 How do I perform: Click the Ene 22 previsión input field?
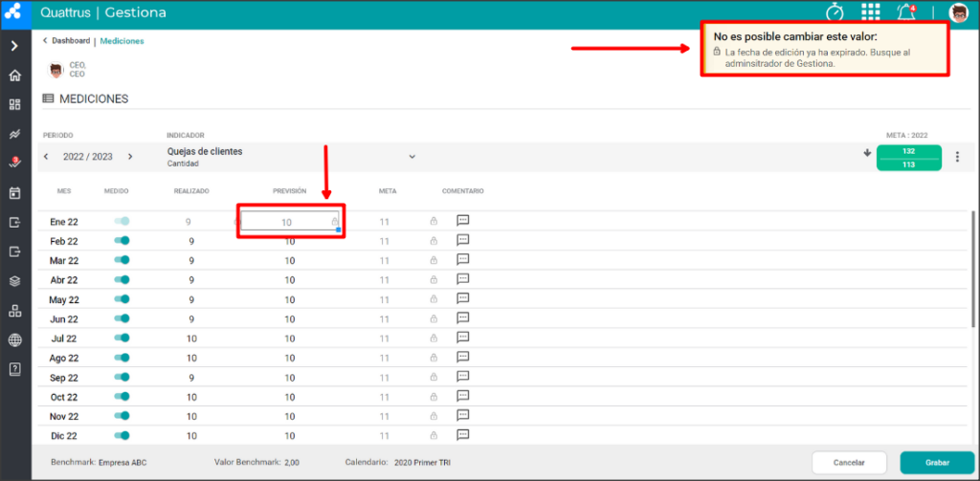coord(290,221)
